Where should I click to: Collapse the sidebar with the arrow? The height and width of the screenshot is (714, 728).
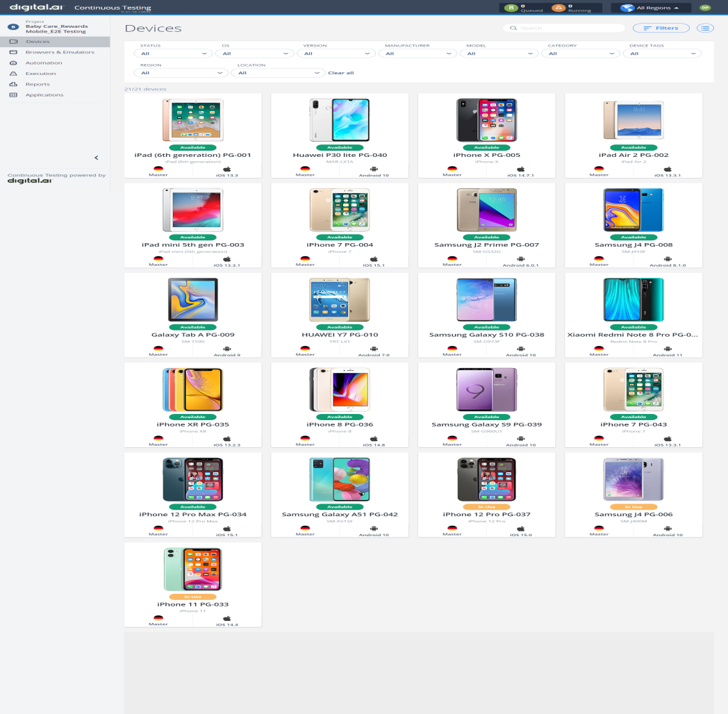pyautogui.click(x=97, y=158)
